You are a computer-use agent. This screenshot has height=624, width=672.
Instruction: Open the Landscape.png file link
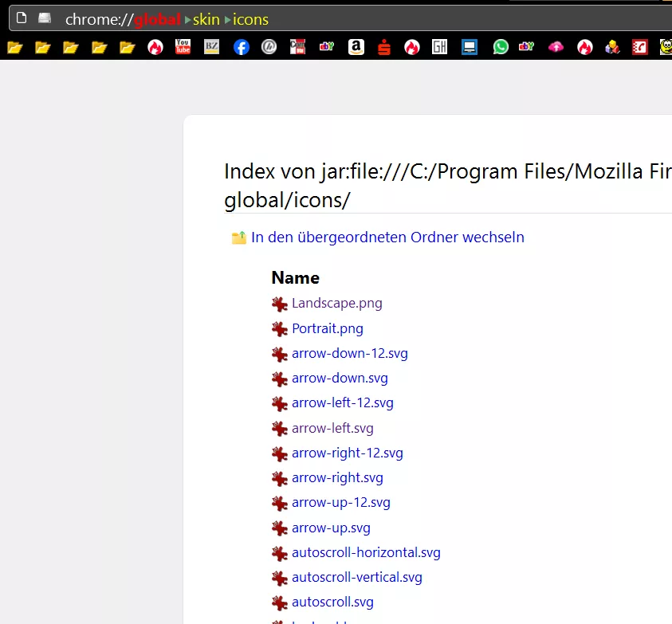click(337, 304)
